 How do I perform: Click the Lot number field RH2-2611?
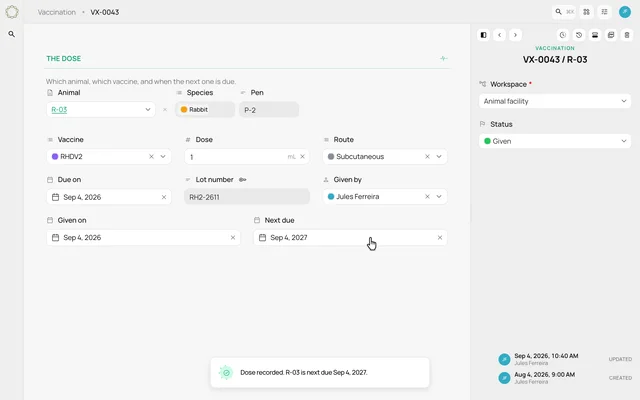click(247, 197)
